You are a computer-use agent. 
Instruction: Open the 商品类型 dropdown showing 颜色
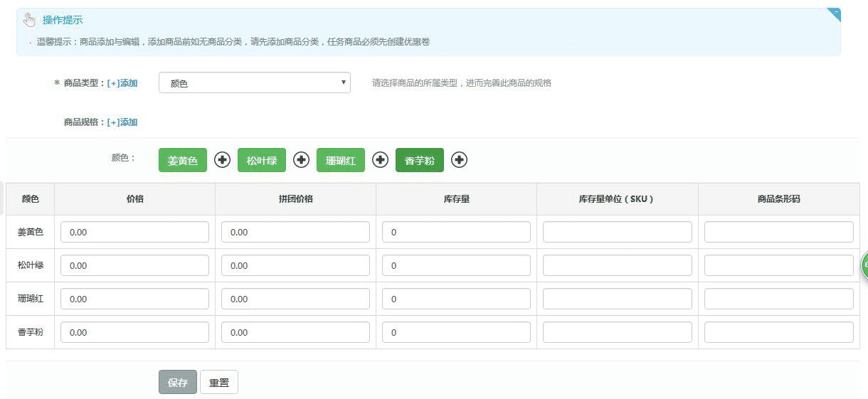(255, 83)
